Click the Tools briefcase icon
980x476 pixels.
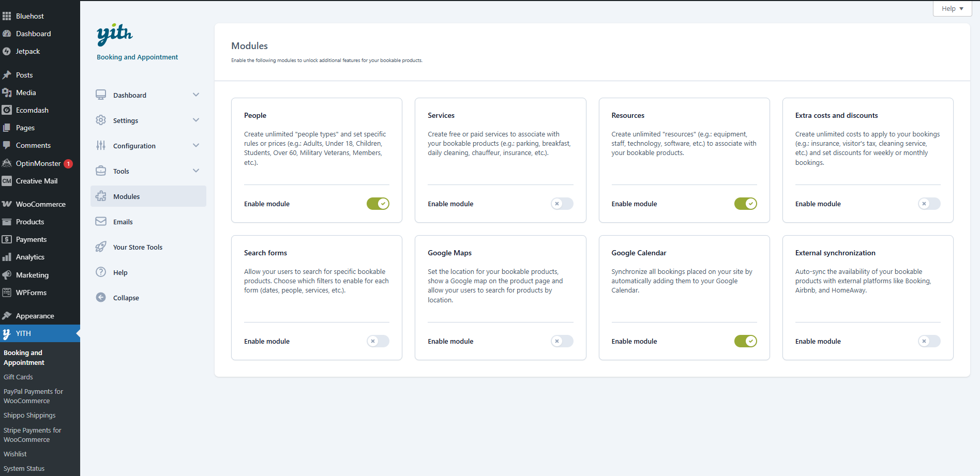click(101, 171)
